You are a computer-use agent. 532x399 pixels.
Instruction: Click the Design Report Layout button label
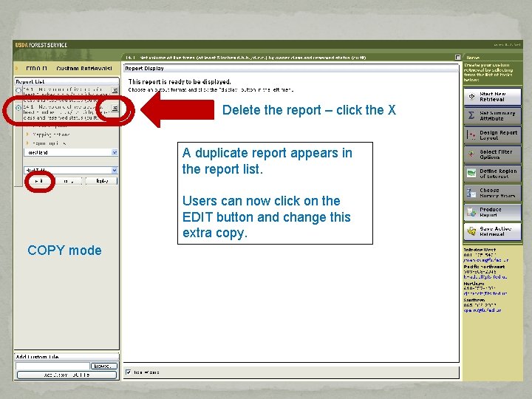coord(498,135)
